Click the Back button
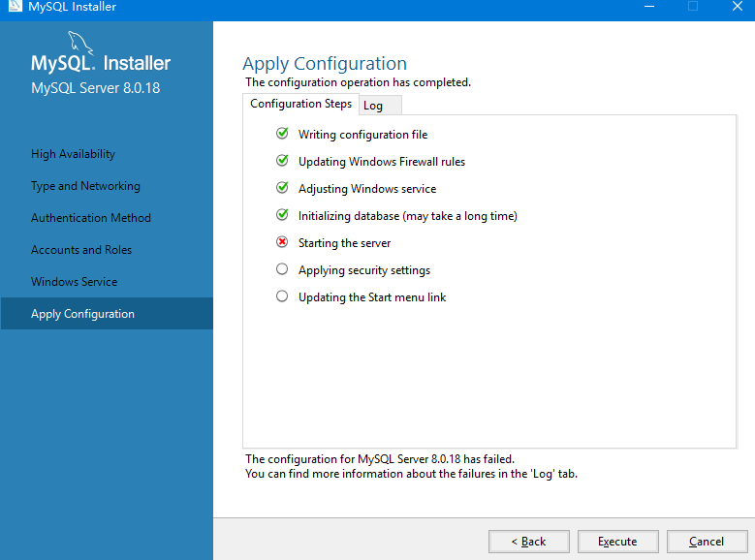 tap(528, 542)
